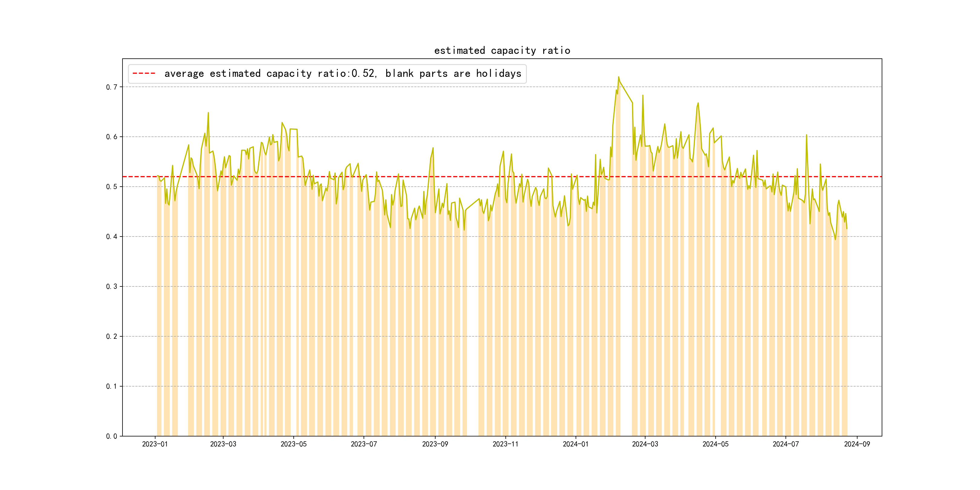Viewport: 980px width, 490px height.
Task: Click the 0.7 y-axis tick label
Action: coord(112,87)
